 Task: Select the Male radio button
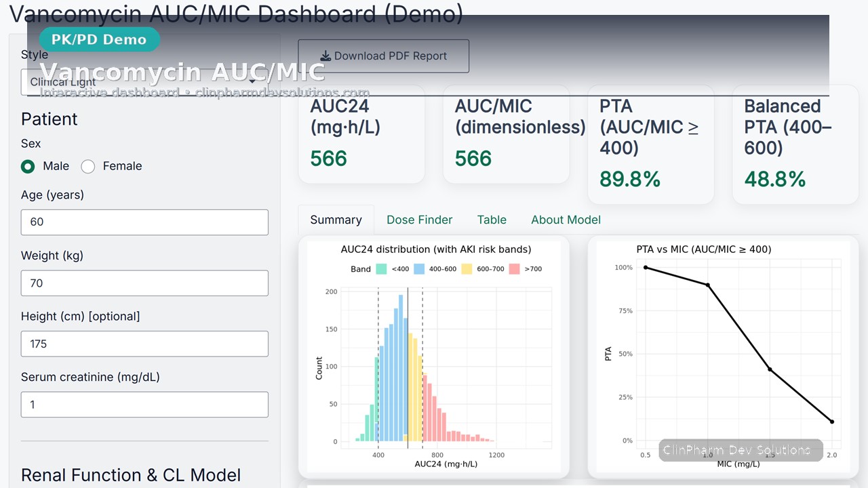[x=28, y=166]
